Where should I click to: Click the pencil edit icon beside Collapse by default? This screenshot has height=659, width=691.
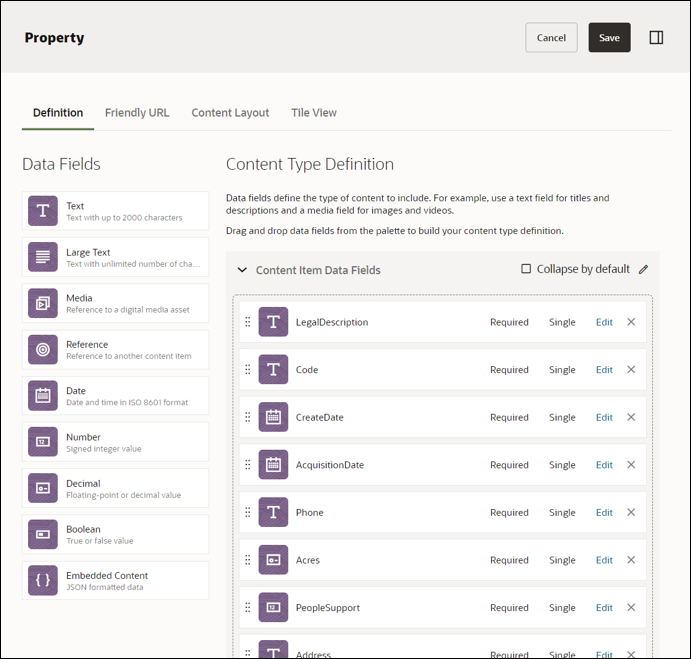click(643, 269)
